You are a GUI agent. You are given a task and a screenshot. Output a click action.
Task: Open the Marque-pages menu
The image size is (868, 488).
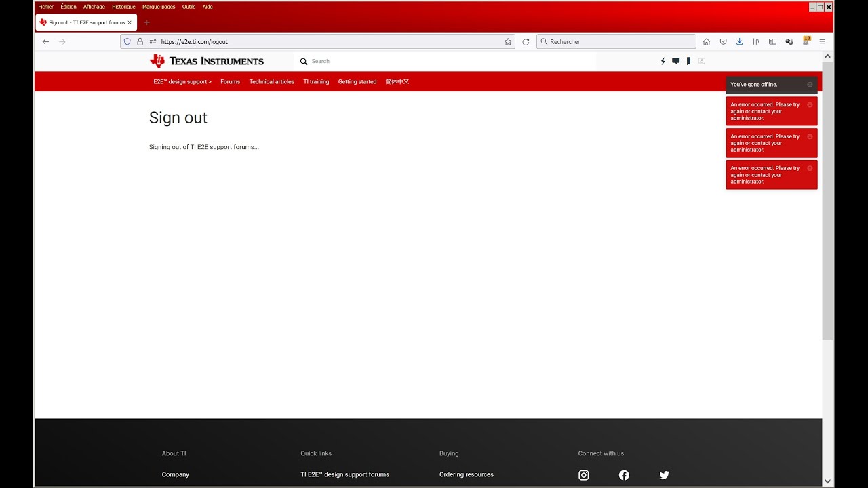tap(159, 7)
